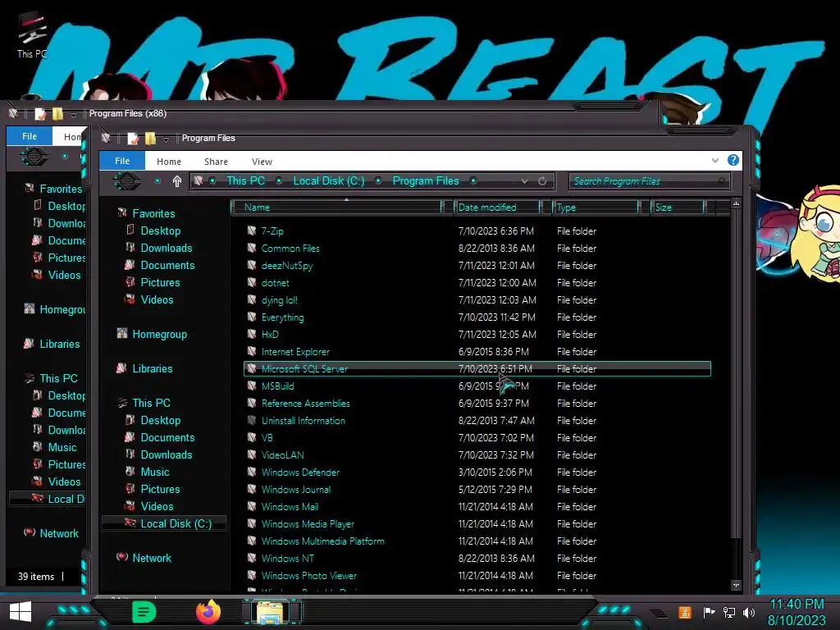Open the File tab in Program Files
840x630 pixels.
(x=122, y=161)
